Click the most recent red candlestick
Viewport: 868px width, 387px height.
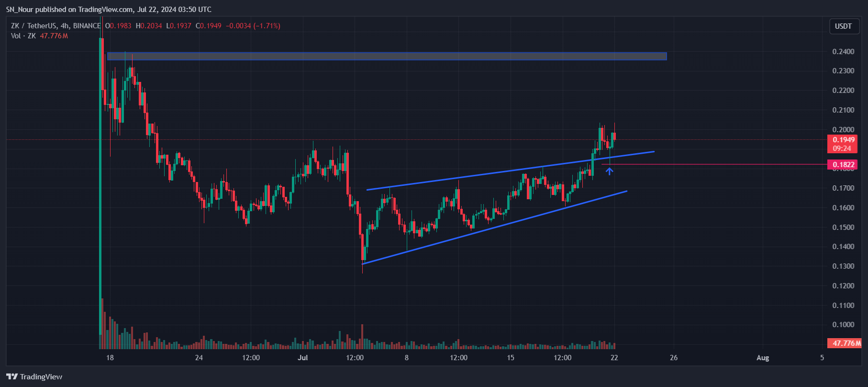614,137
